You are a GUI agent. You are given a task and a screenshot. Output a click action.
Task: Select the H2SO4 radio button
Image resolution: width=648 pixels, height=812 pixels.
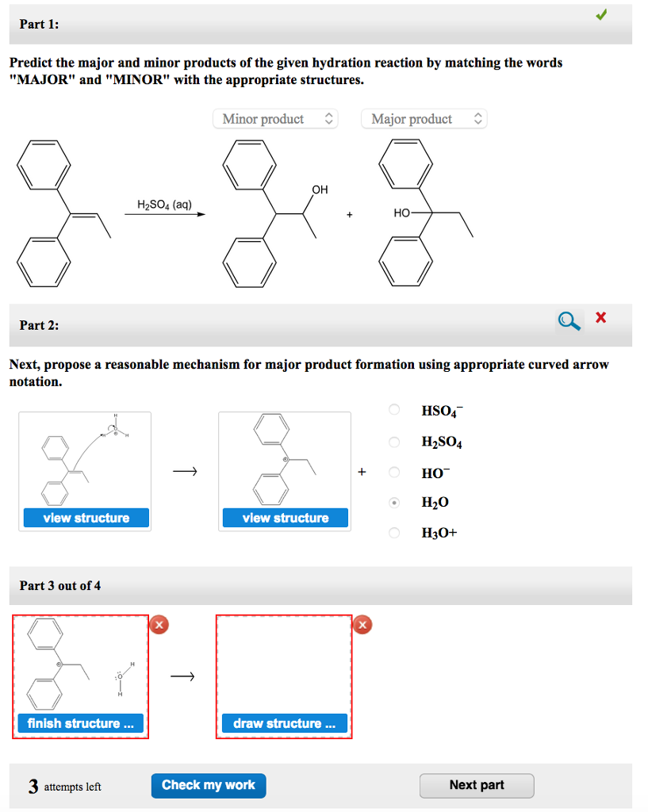393,442
